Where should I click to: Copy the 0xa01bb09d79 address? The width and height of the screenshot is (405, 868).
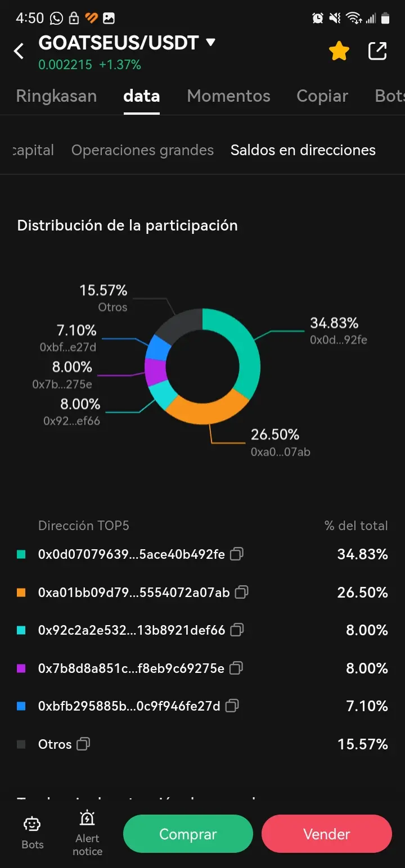click(242, 592)
